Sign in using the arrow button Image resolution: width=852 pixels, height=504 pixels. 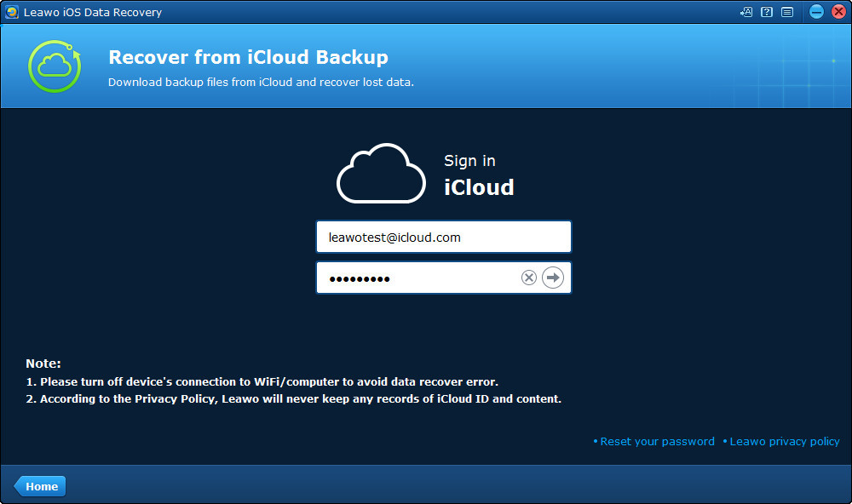click(x=553, y=278)
